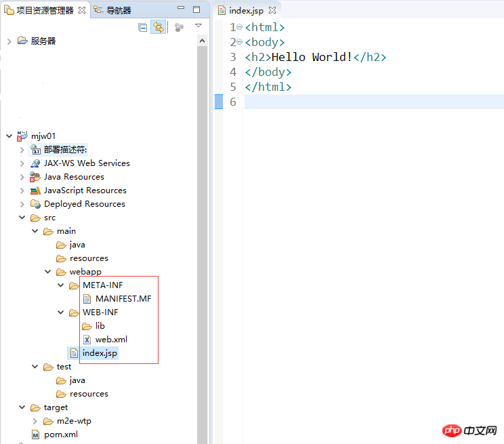Select the resources folder under main
The width and height of the screenshot is (504, 444).
[89, 258]
